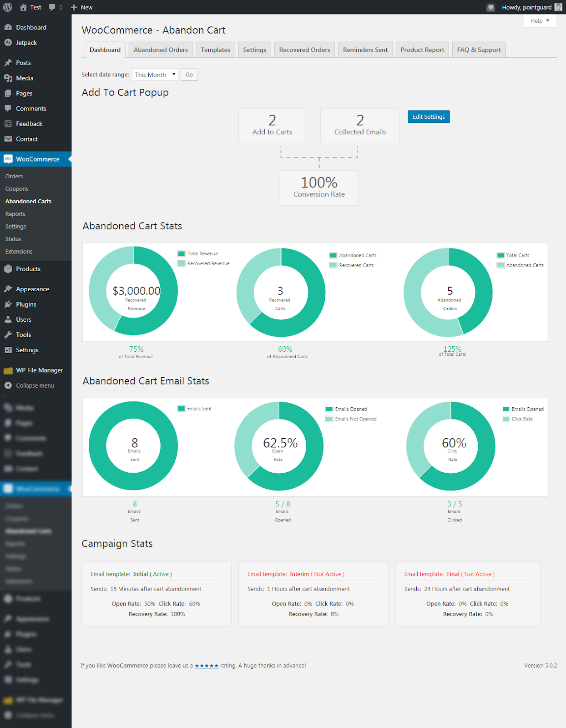Click the Click Rate donut chart
Viewport: 566px width, 728px height.
click(x=451, y=446)
